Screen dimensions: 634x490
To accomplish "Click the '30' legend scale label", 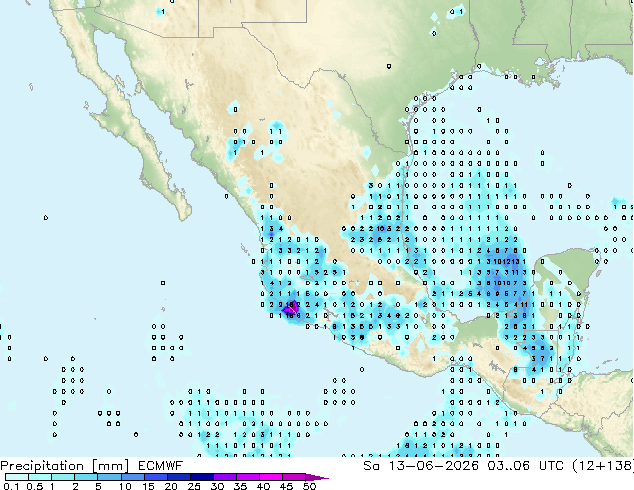I will click(x=217, y=486).
